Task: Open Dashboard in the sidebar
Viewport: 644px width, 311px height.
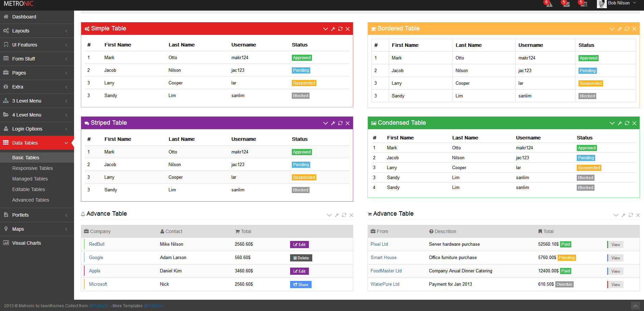Action: [37, 17]
